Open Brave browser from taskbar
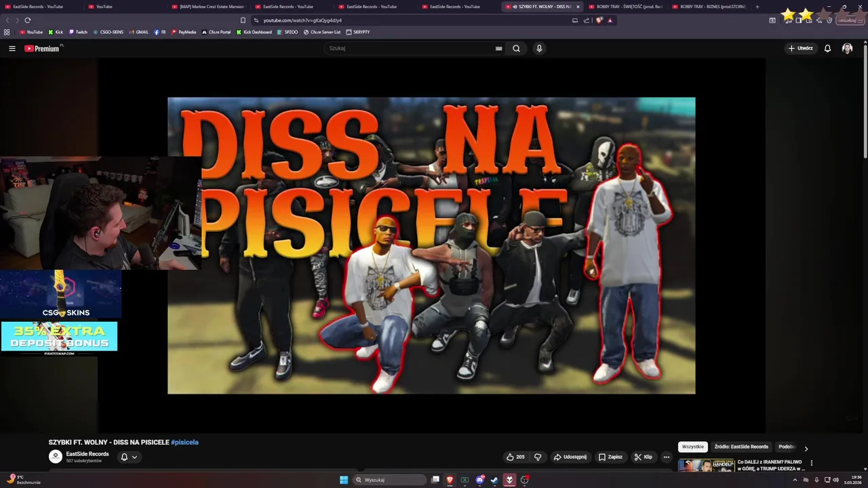Viewport: 868px width, 488px height. pos(449,480)
